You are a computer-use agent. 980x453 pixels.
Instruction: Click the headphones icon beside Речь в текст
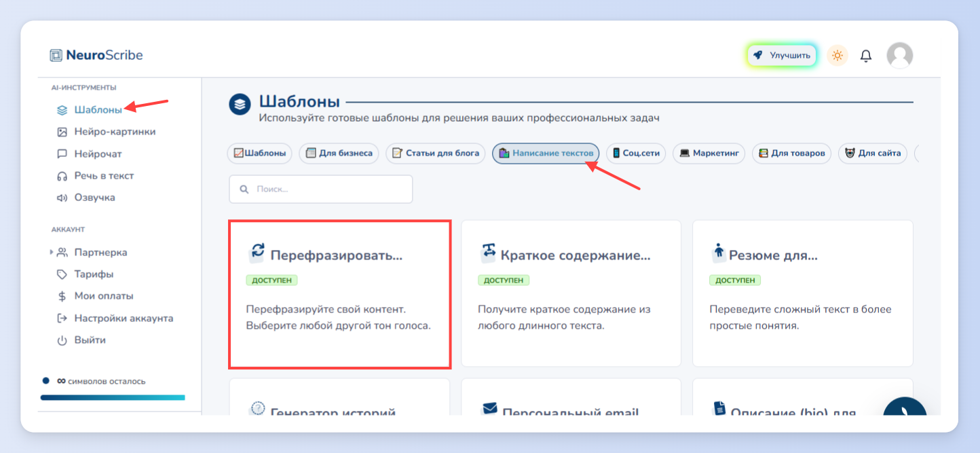[x=62, y=176]
